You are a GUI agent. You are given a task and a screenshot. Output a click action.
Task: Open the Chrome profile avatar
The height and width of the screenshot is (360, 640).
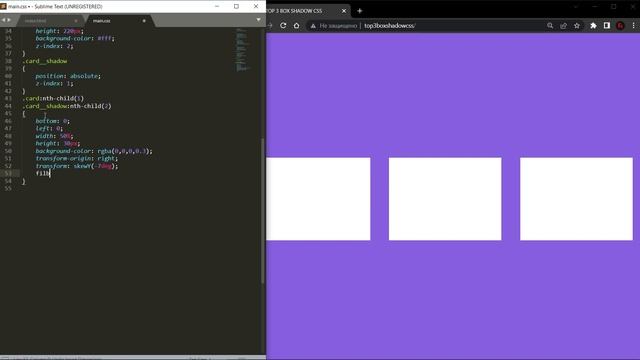(x=620, y=25)
